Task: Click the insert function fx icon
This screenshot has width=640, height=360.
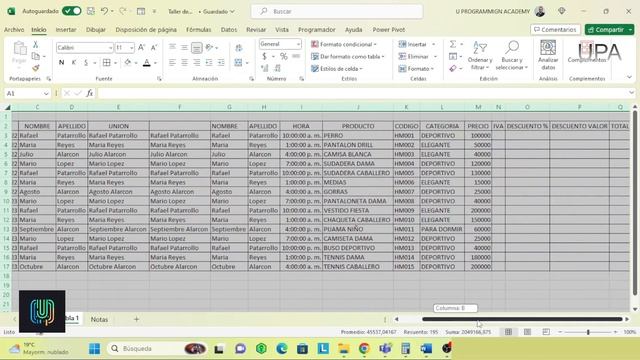Action: (89, 93)
